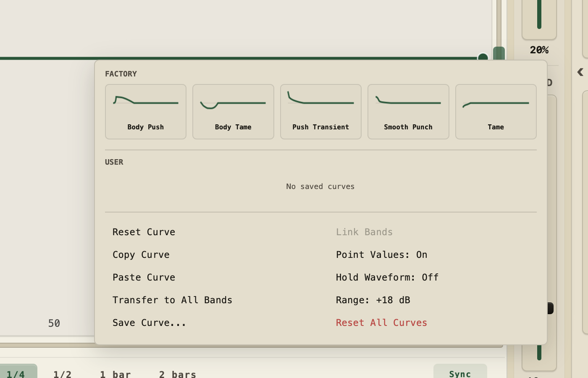
Task: Toggle Point Values: On setting
Action: point(382,255)
